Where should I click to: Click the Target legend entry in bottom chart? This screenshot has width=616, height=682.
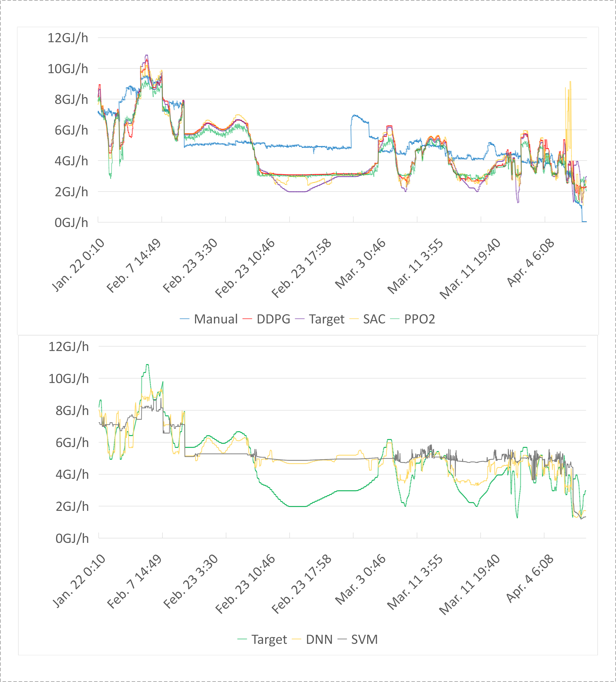coord(262,639)
